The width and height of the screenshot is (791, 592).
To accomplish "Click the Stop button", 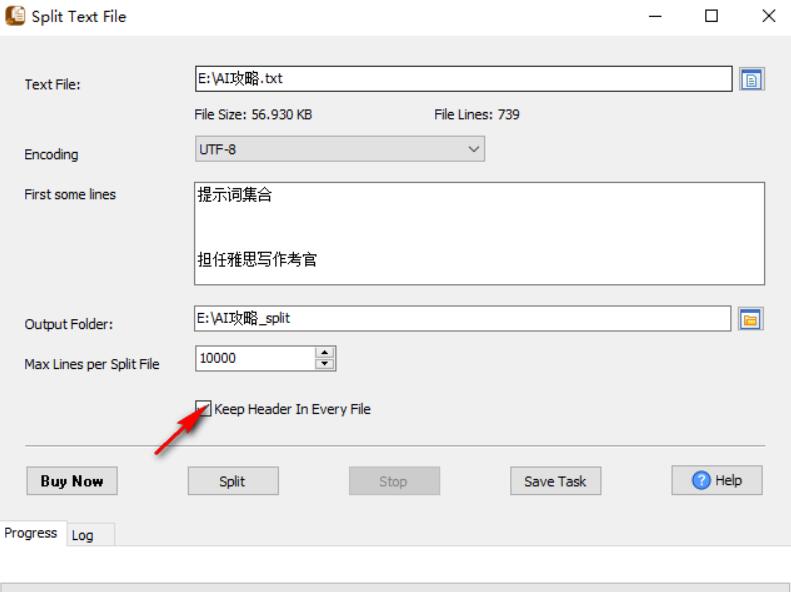I will point(393,481).
